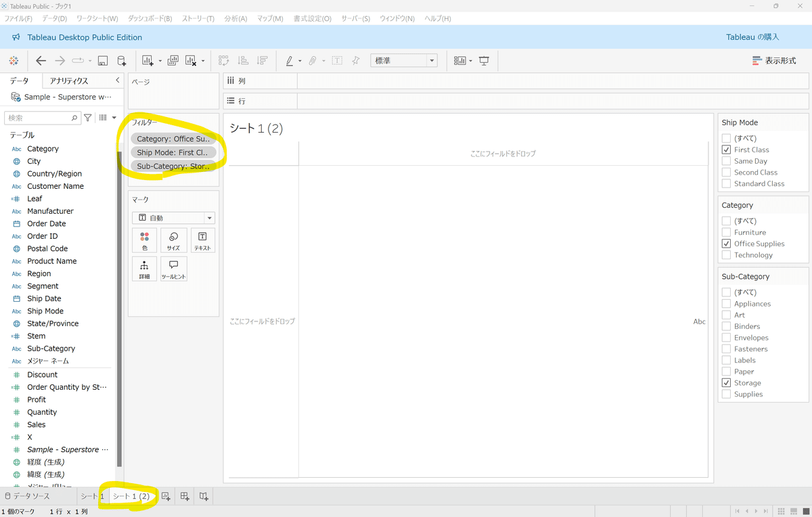Image resolution: width=812 pixels, height=517 pixels.
Task: Add a new data source icon
Action: pos(122,61)
